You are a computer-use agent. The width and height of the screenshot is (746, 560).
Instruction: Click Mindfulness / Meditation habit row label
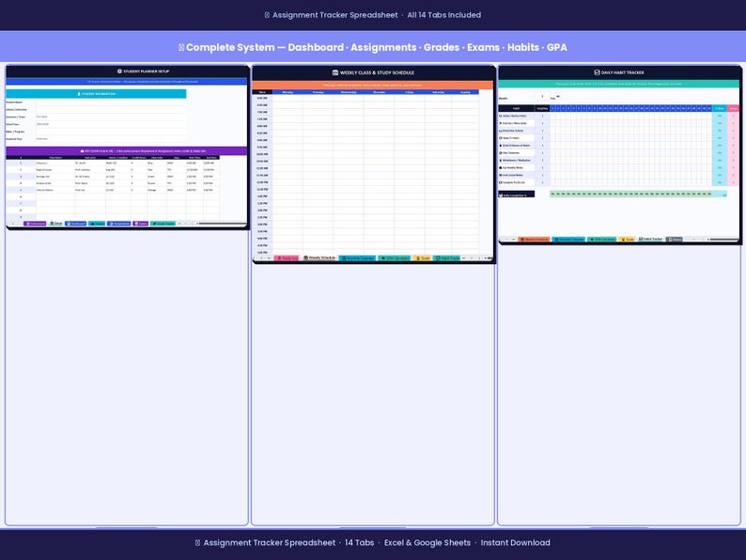coord(516,161)
